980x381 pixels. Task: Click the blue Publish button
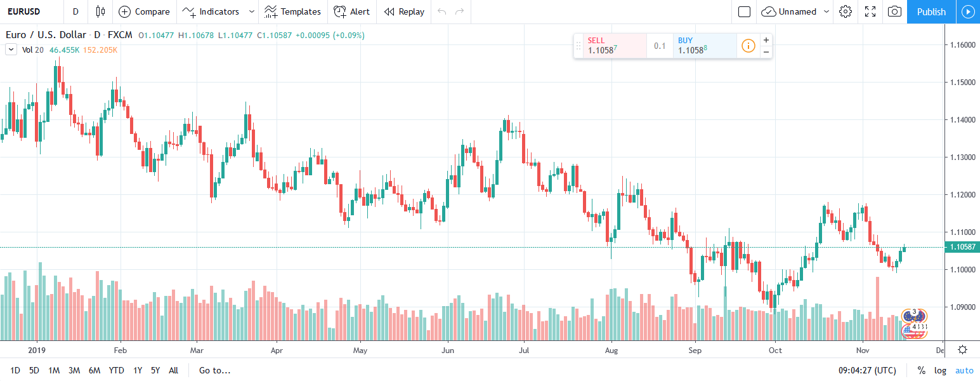click(x=931, y=11)
